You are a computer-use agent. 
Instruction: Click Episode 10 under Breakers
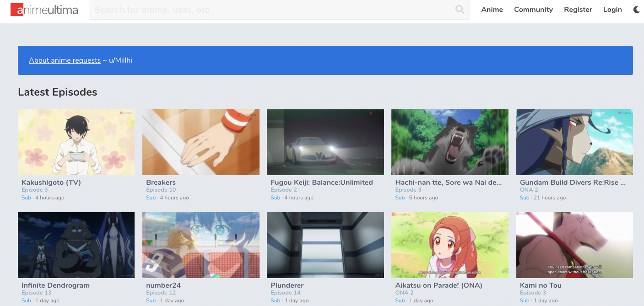(161, 190)
